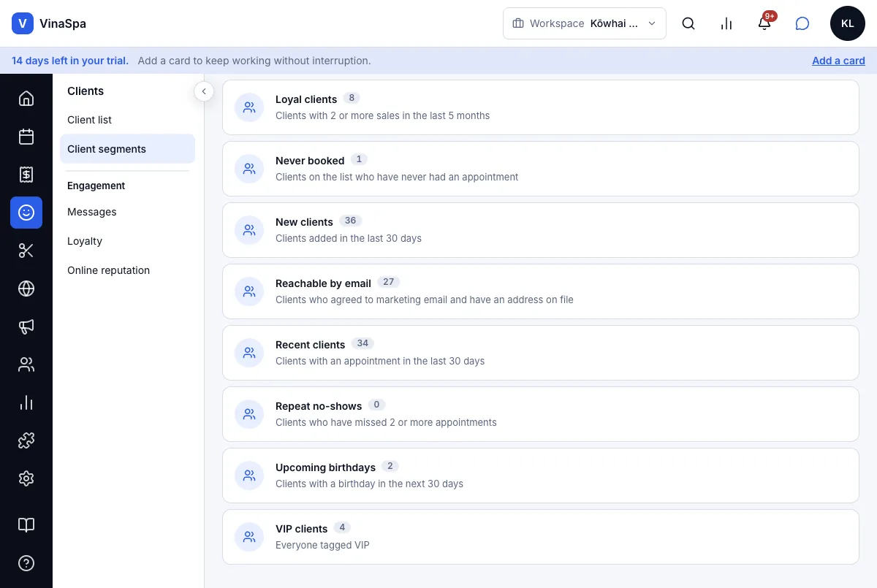The image size is (877, 588).
Task: Click "Clients added in the last 30 days"
Action: (x=349, y=238)
